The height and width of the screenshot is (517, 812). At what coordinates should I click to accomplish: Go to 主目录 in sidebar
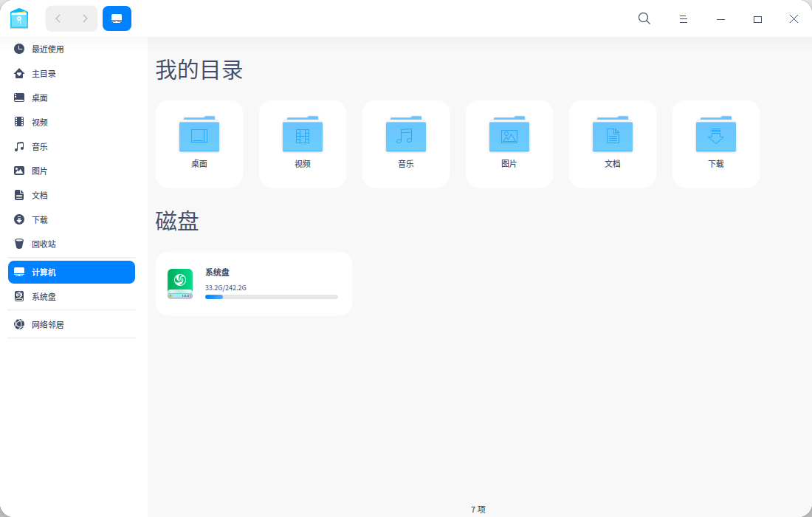click(x=72, y=74)
